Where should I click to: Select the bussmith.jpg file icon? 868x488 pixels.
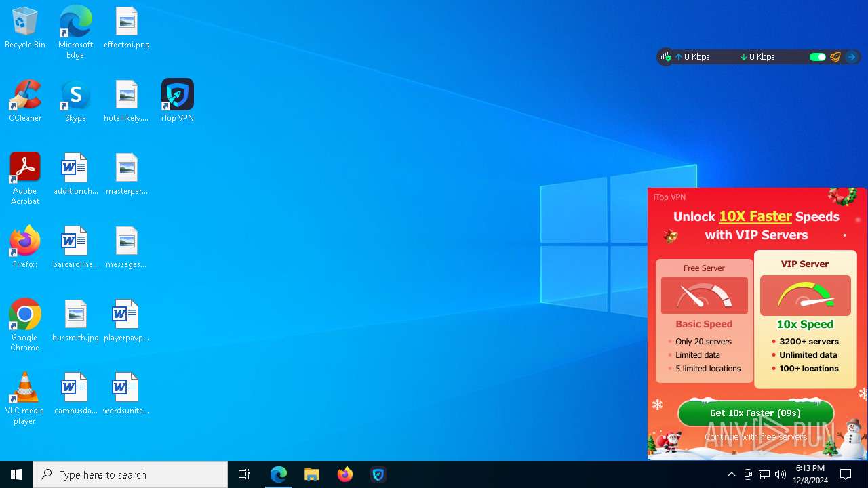[x=75, y=321]
